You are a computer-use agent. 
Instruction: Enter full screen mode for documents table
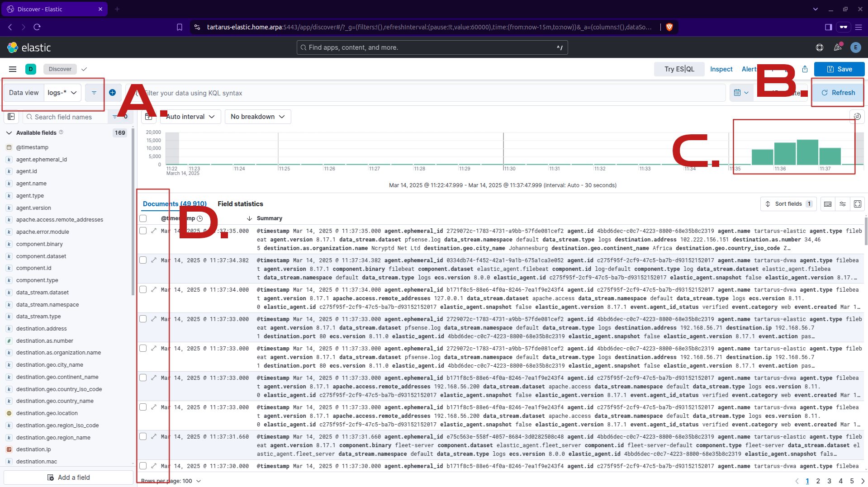point(857,204)
